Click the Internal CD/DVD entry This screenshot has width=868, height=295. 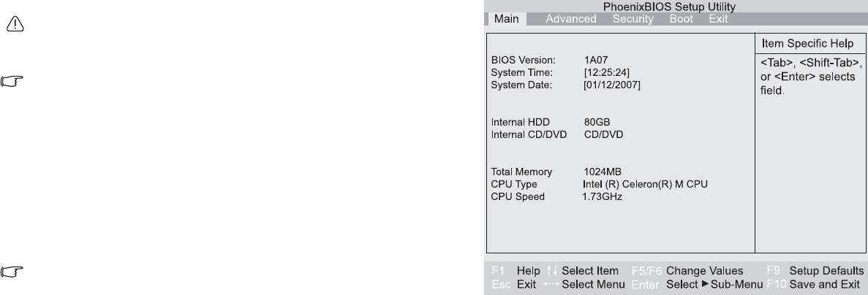point(603,134)
